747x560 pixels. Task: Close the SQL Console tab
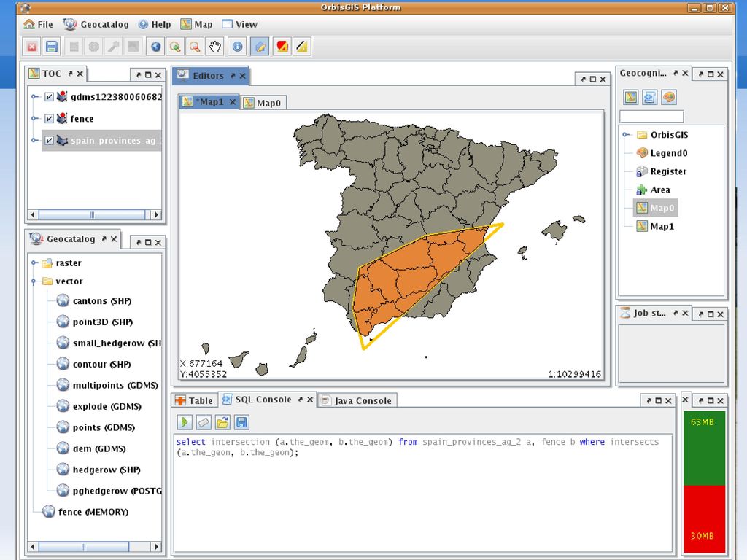(309, 400)
